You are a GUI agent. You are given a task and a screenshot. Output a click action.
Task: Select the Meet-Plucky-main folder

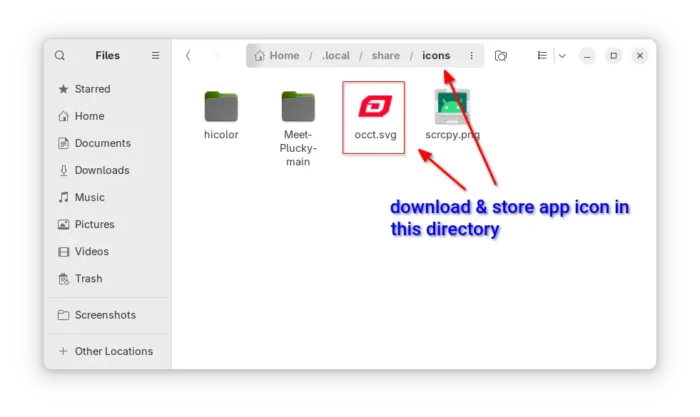click(x=298, y=108)
